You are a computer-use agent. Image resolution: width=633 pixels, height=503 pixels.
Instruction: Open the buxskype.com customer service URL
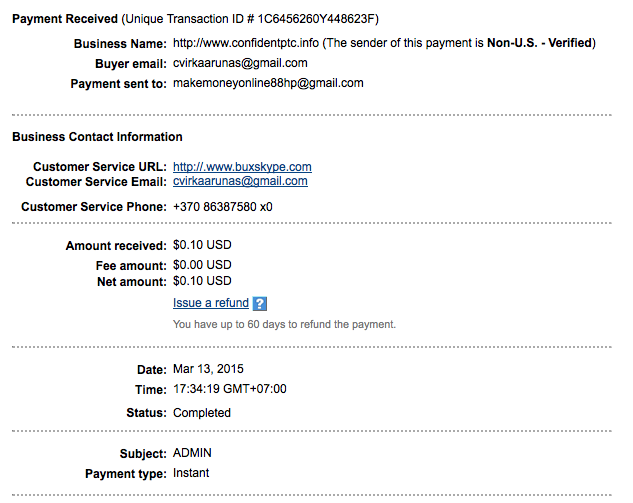tap(242, 167)
